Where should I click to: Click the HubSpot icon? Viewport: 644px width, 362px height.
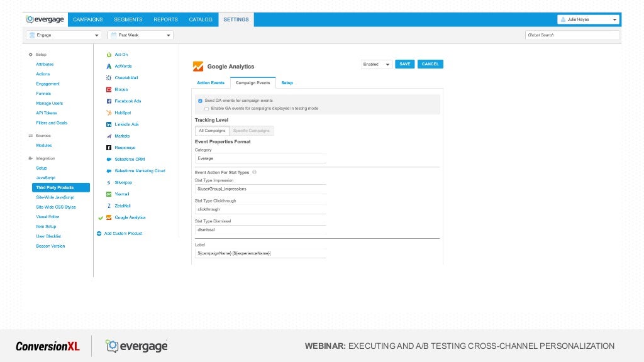(109, 112)
